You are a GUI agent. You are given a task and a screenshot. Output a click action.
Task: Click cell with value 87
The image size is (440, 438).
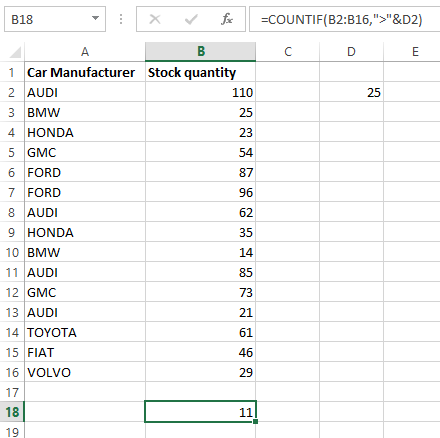coord(201,172)
